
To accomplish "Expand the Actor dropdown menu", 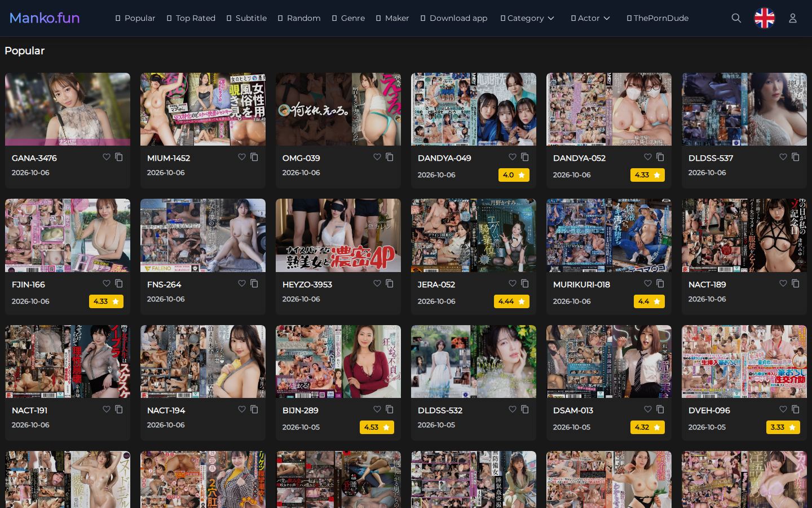I will [590, 18].
